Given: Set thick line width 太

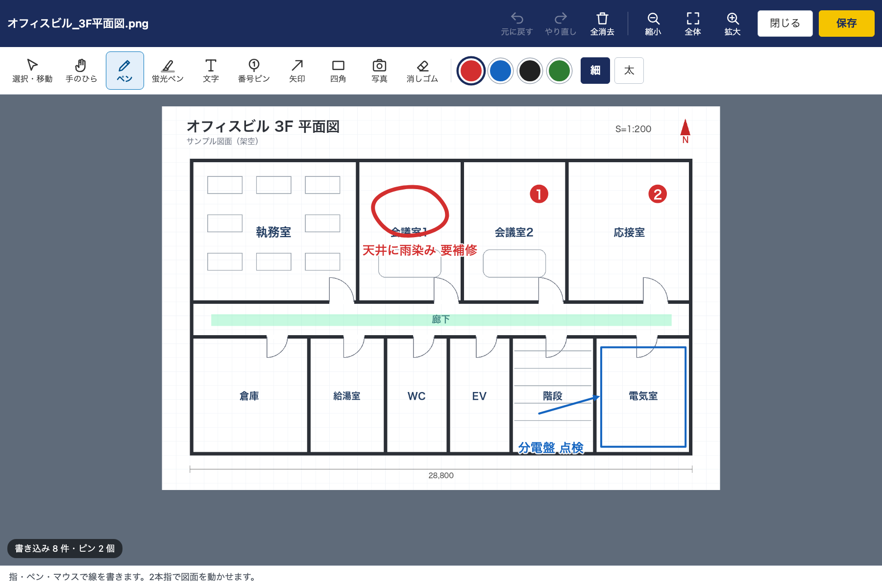Looking at the screenshot, I should tap(629, 71).
